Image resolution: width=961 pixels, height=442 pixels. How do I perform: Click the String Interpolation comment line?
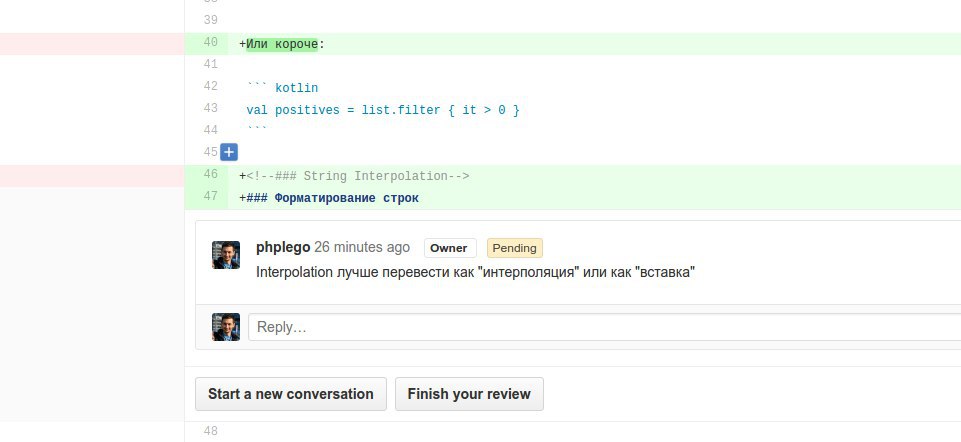point(357,176)
